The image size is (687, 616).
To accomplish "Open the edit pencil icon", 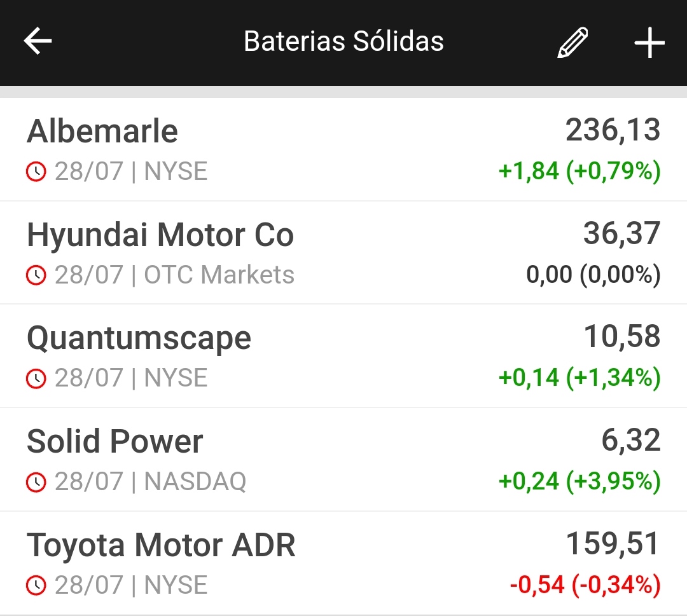I will coord(572,43).
